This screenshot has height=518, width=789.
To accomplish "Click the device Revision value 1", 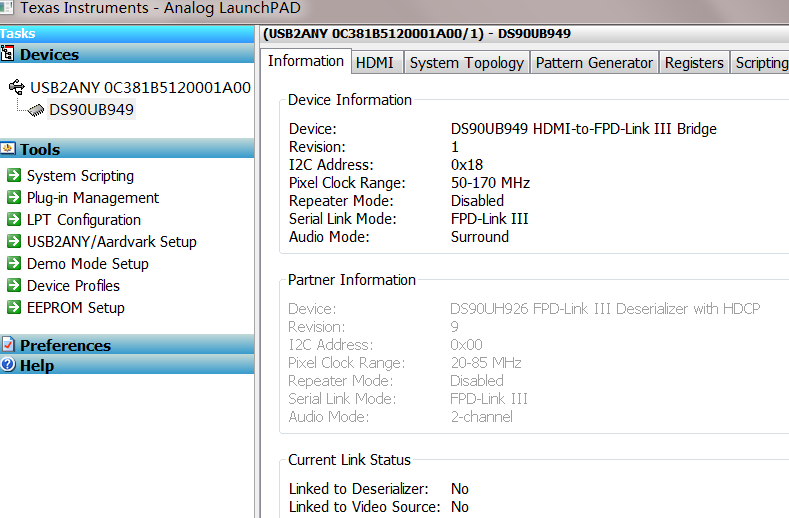I will tap(455, 146).
